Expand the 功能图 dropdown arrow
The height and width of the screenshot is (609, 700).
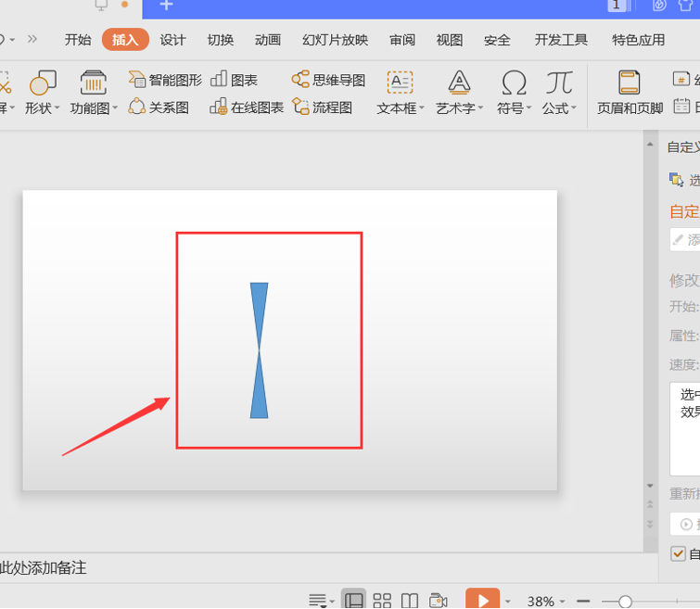[x=115, y=108]
